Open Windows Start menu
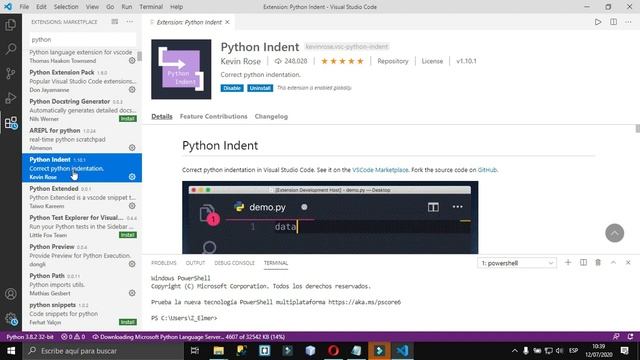This screenshot has height=360, width=640. coord(11,351)
